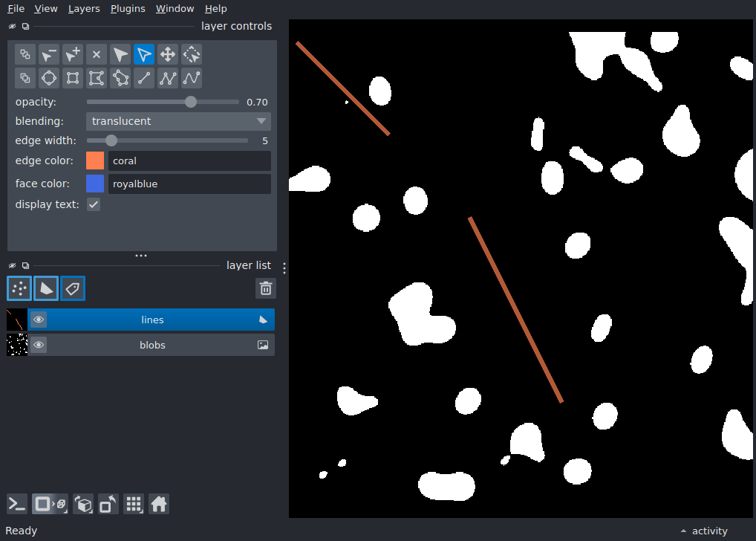756x541 pixels.
Task: Click the Ready status text
Action: [x=22, y=531]
